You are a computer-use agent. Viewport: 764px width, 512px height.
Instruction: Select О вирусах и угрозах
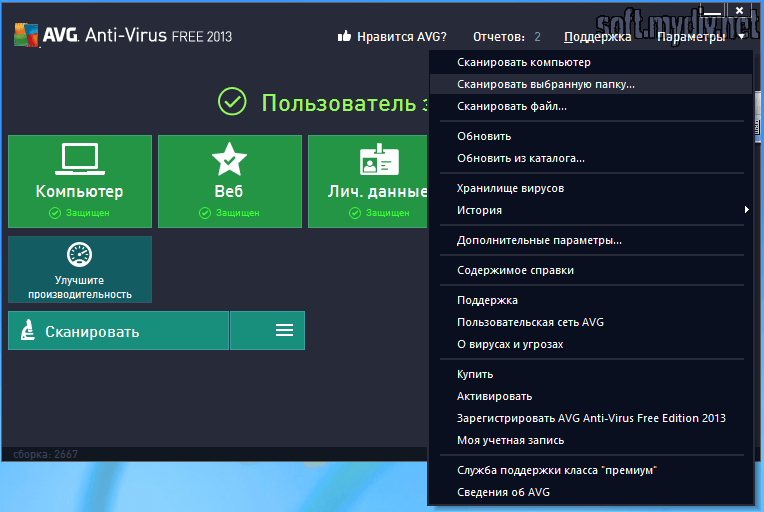pyautogui.click(x=591, y=344)
